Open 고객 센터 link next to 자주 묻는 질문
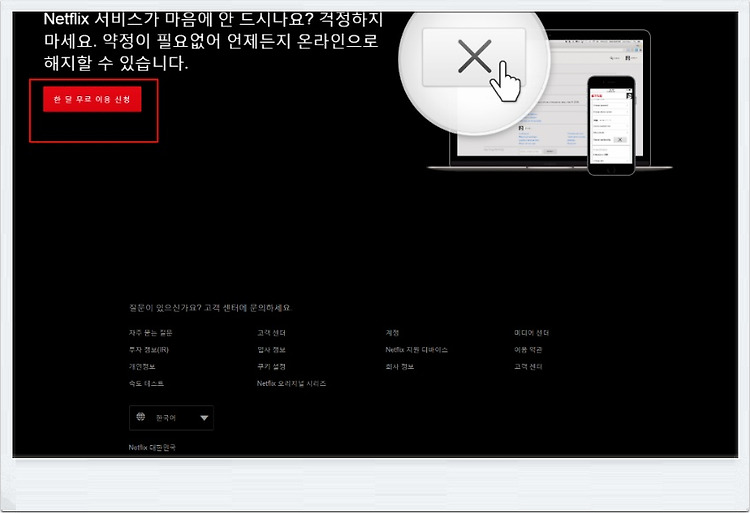 coord(271,333)
